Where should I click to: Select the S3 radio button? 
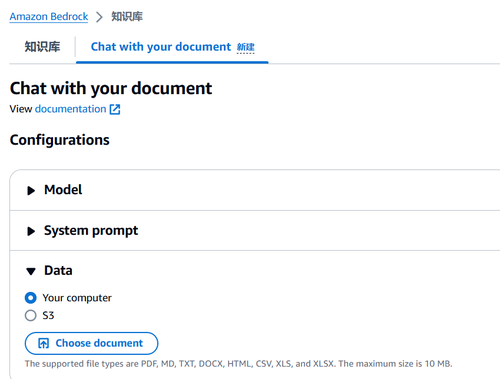[31, 315]
